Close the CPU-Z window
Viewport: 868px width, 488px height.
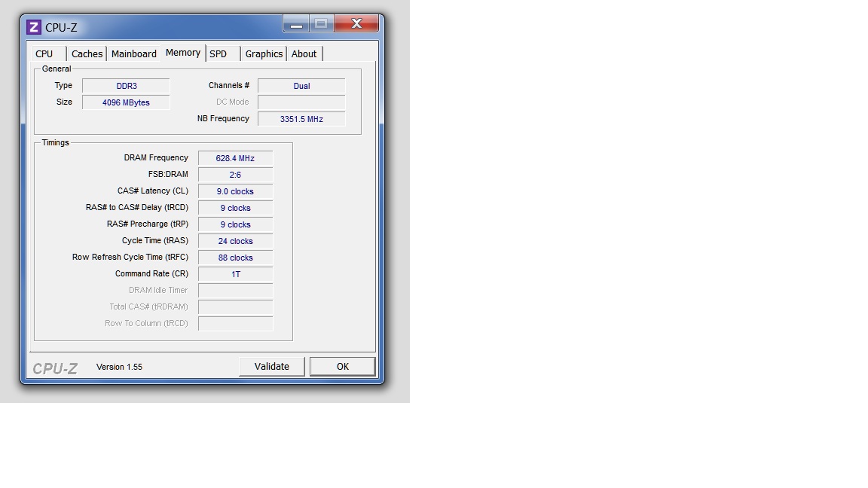(x=356, y=24)
